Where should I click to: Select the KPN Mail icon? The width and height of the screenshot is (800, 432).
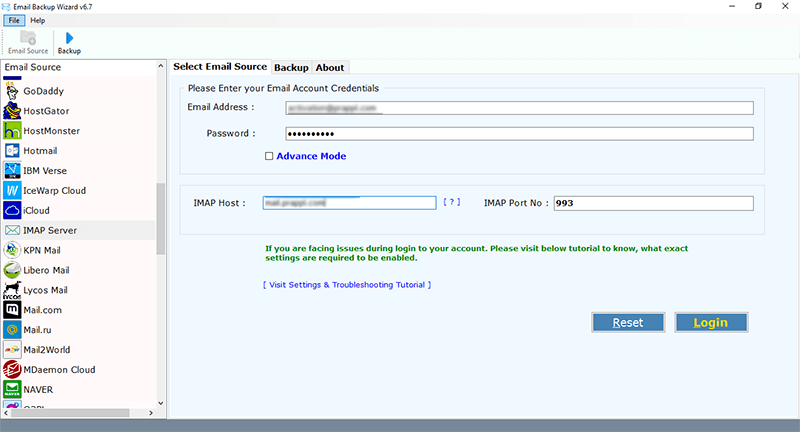point(12,250)
